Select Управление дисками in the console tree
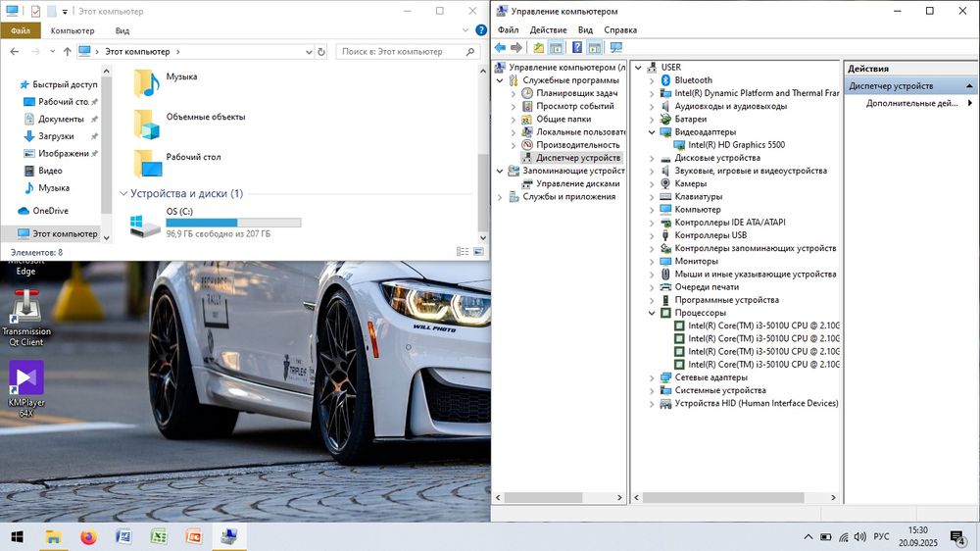The width and height of the screenshot is (980, 551). click(x=578, y=183)
